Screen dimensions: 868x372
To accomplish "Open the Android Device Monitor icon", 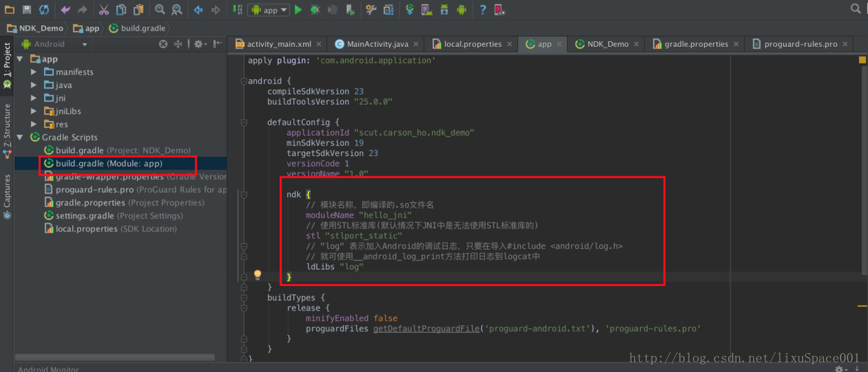I will (x=461, y=10).
